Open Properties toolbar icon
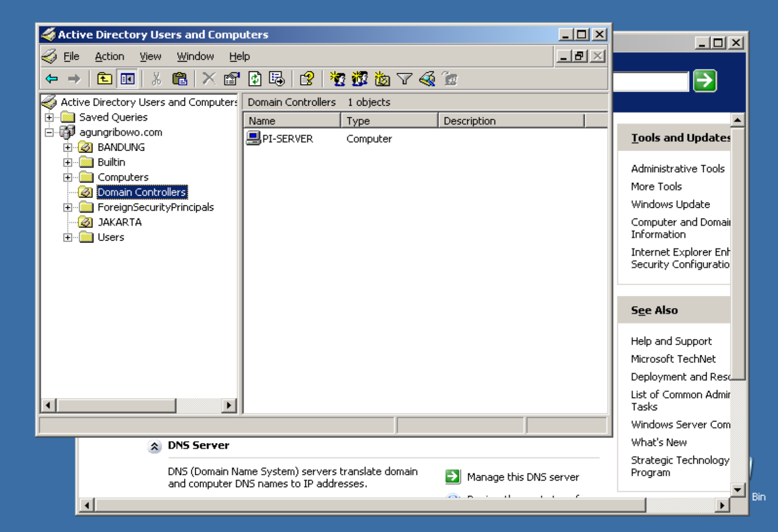Image resolution: width=778 pixels, height=532 pixels. pos(231,79)
